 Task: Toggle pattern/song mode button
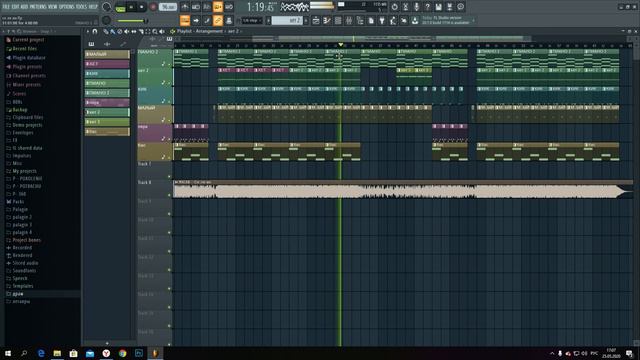click(x=120, y=7)
